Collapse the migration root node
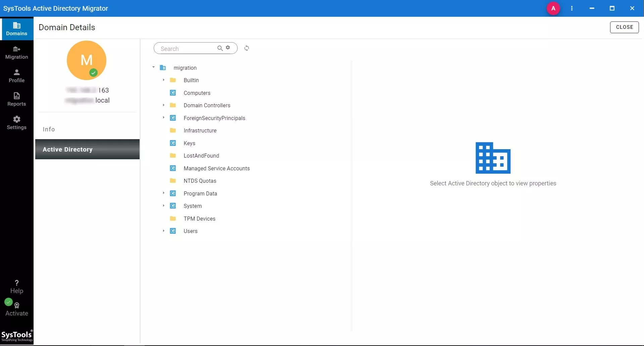Image resolution: width=644 pixels, height=346 pixels. (153, 67)
